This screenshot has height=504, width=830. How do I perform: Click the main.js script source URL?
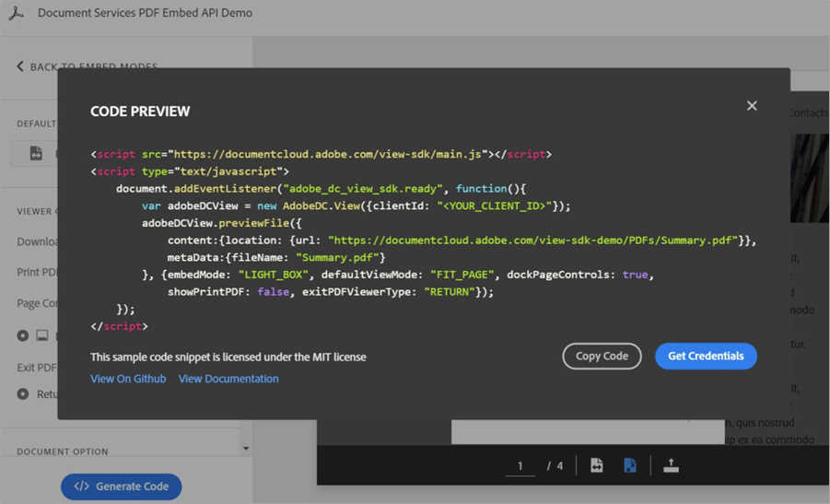point(328,155)
